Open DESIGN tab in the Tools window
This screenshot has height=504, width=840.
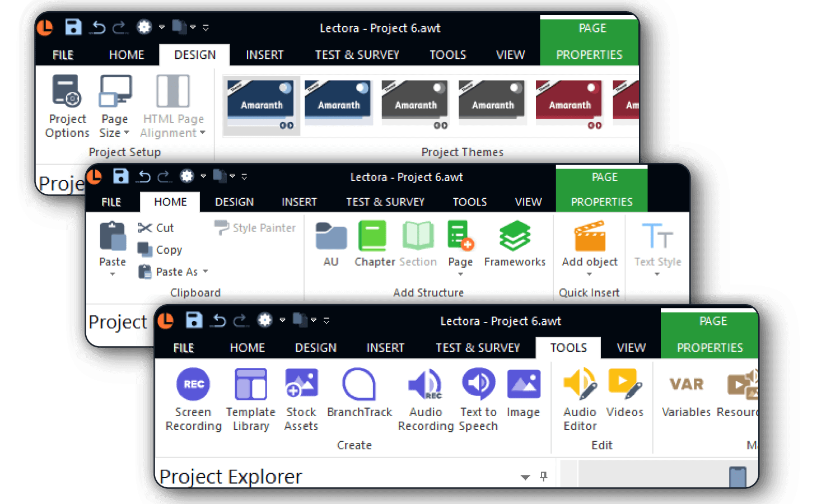click(316, 348)
